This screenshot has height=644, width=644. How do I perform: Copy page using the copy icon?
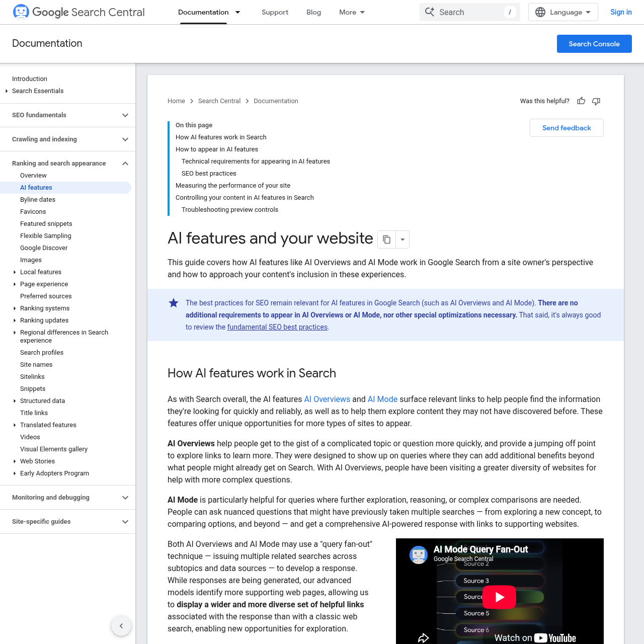click(x=386, y=239)
